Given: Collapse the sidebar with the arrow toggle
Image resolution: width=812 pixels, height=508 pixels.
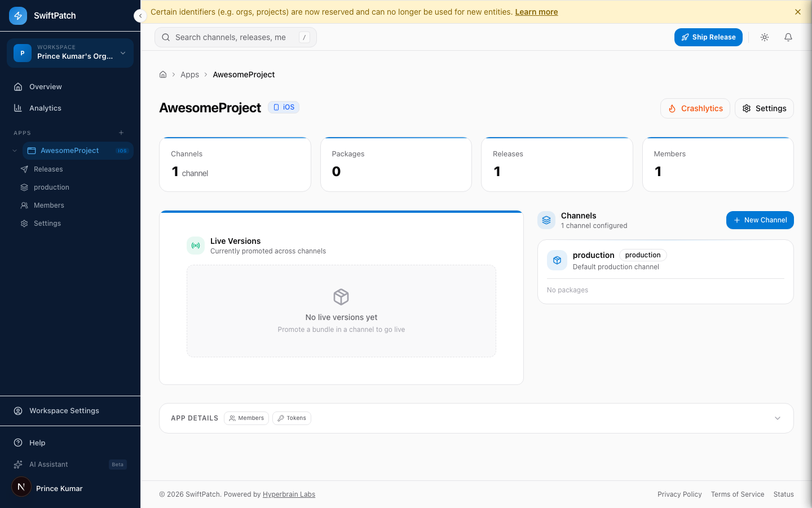Looking at the screenshot, I should click(x=140, y=16).
